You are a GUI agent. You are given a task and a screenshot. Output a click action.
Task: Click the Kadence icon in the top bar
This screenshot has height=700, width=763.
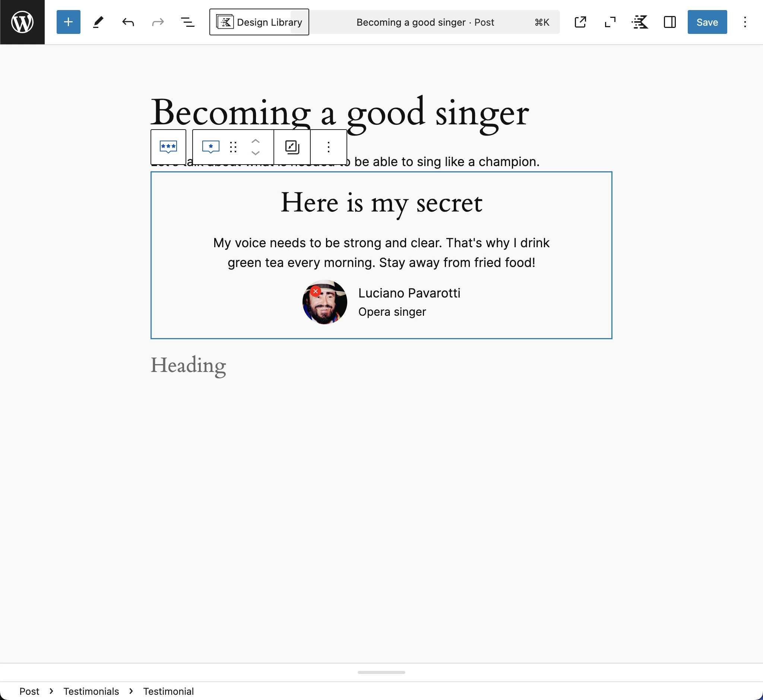click(x=640, y=22)
